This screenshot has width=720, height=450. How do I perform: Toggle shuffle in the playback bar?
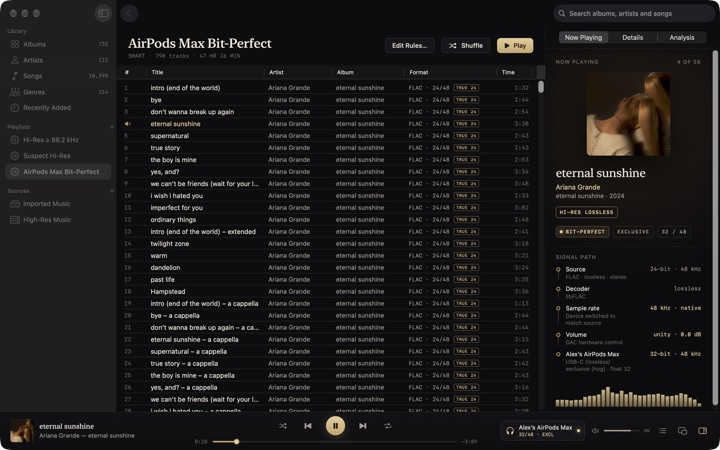coord(283,426)
